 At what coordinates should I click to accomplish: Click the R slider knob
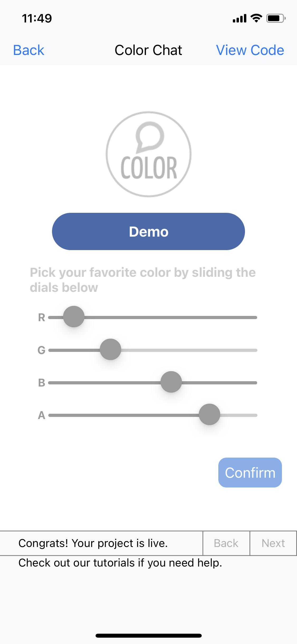tap(74, 317)
